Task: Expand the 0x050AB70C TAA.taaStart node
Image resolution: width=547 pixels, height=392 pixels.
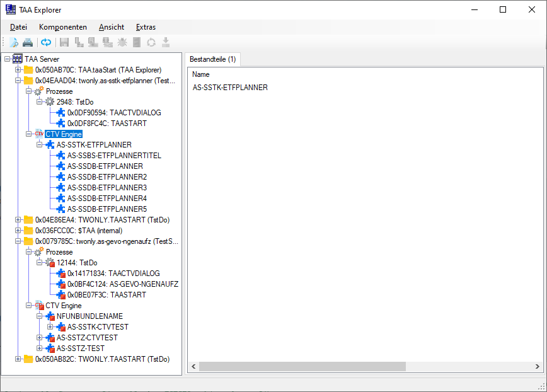Action: coord(18,70)
